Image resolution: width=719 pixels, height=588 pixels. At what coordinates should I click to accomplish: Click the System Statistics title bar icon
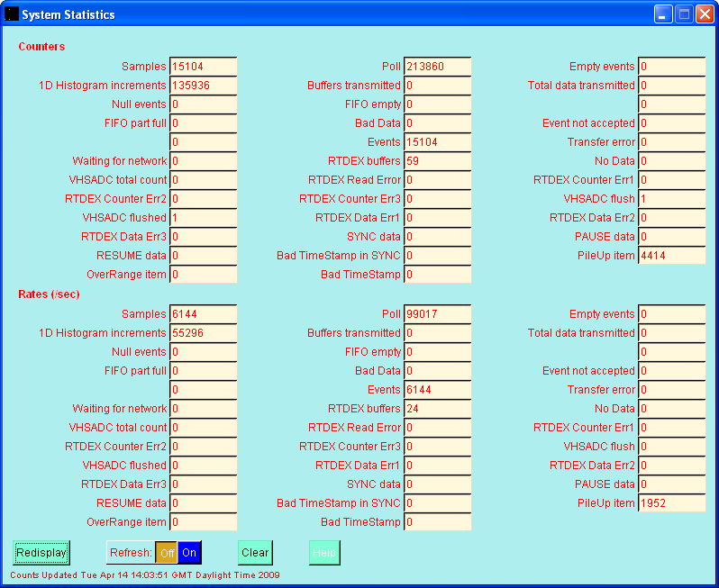tap(12, 14)
